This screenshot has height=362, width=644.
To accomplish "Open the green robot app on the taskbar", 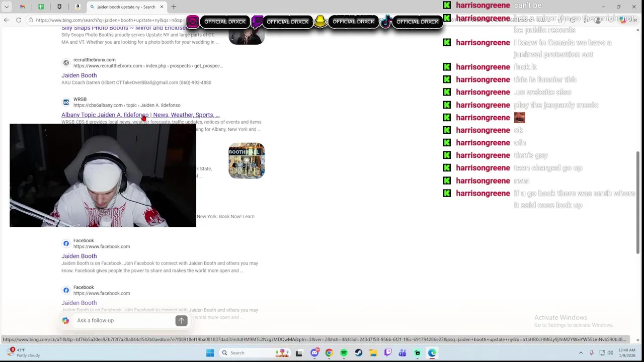I will [418, 353].
